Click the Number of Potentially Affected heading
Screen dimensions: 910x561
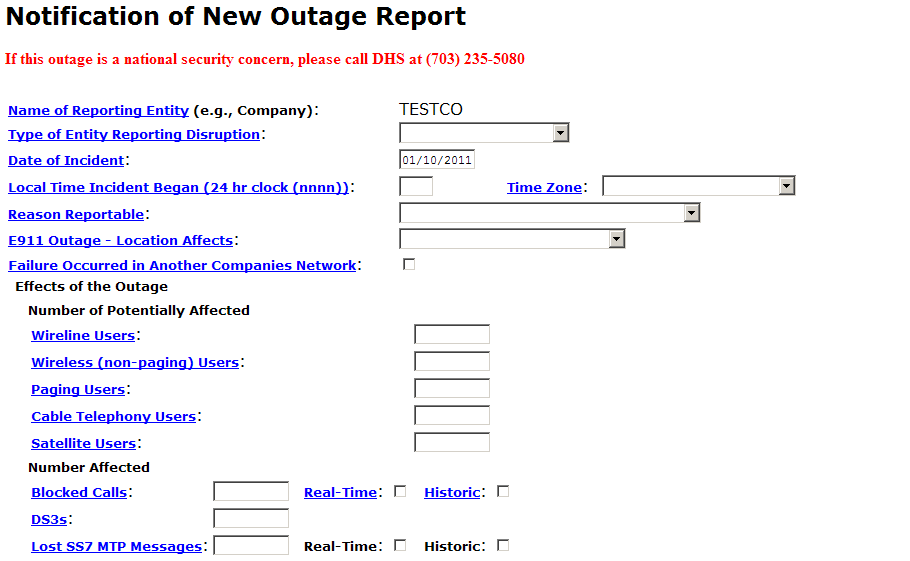[x=139, y=310]
